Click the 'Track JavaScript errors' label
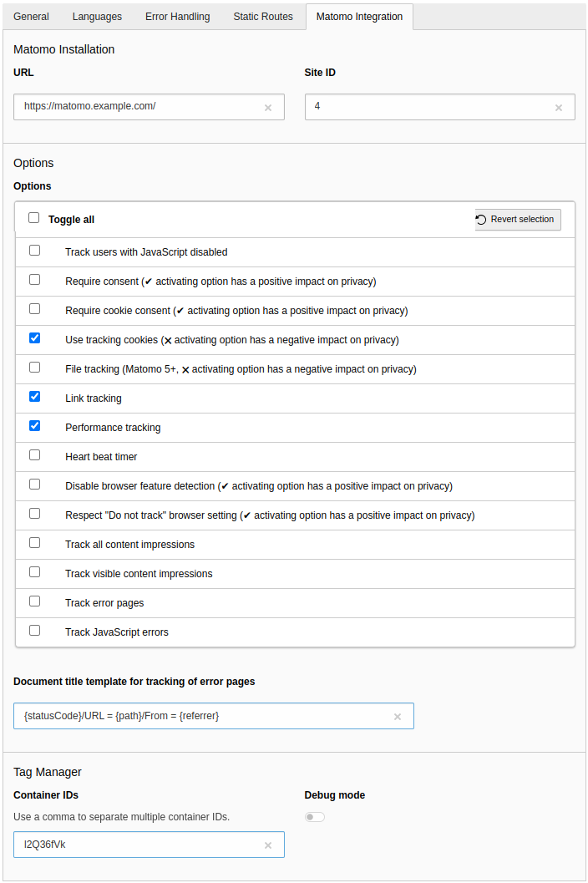The width and height of the screenshot is (588, 883). click(117, 632)
